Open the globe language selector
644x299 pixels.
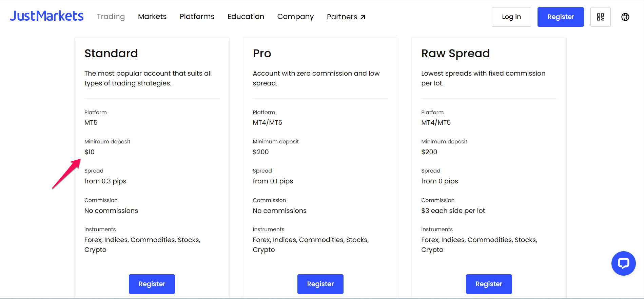pyautogui.click(x=625, y=17)
